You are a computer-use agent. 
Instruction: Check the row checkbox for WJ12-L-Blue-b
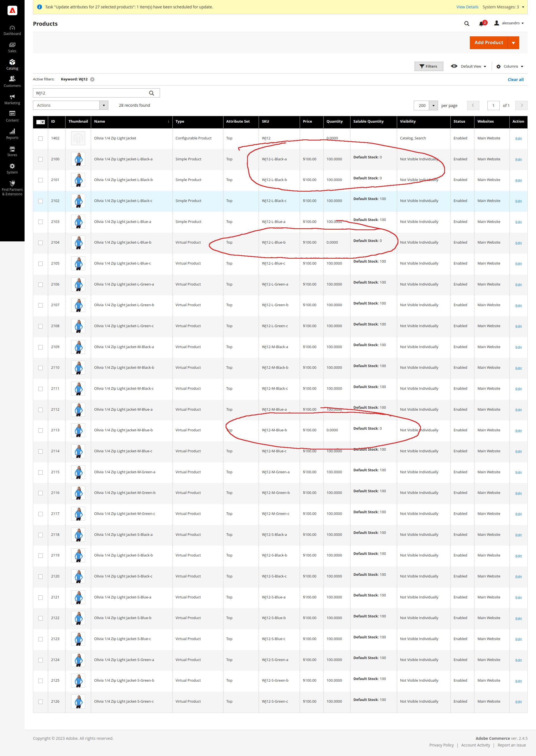40,243
